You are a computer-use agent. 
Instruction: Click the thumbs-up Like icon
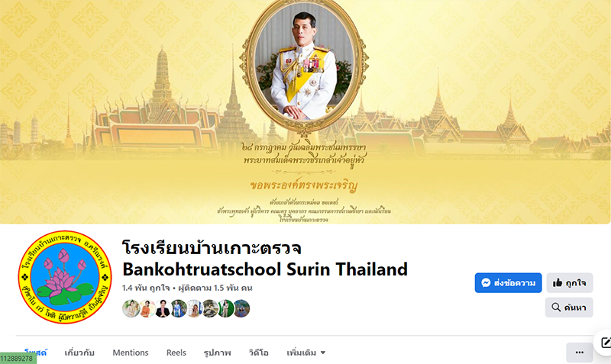[558, 282]
